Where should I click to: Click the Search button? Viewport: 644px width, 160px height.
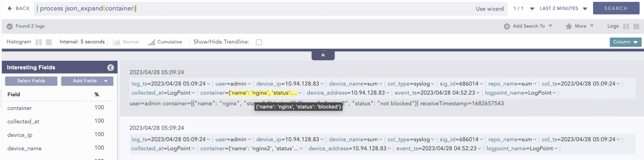click(x=616, y=8)
